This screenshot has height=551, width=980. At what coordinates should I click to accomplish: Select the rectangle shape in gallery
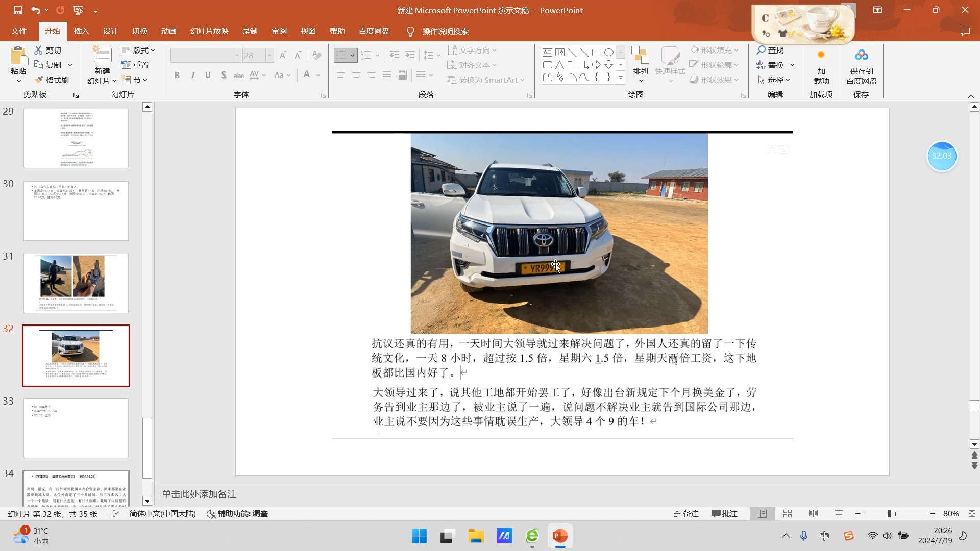[x=596, y=53]
